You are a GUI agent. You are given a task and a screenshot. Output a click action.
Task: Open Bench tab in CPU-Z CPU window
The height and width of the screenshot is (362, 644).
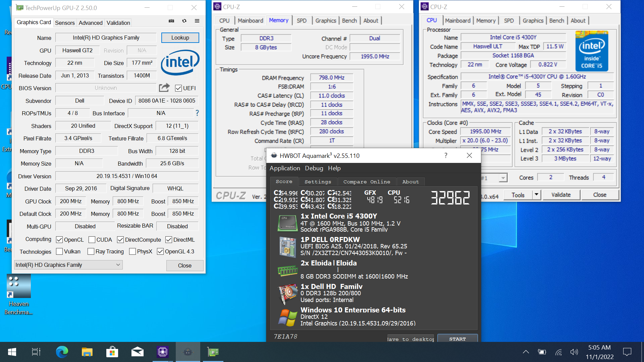click(556, 20)
